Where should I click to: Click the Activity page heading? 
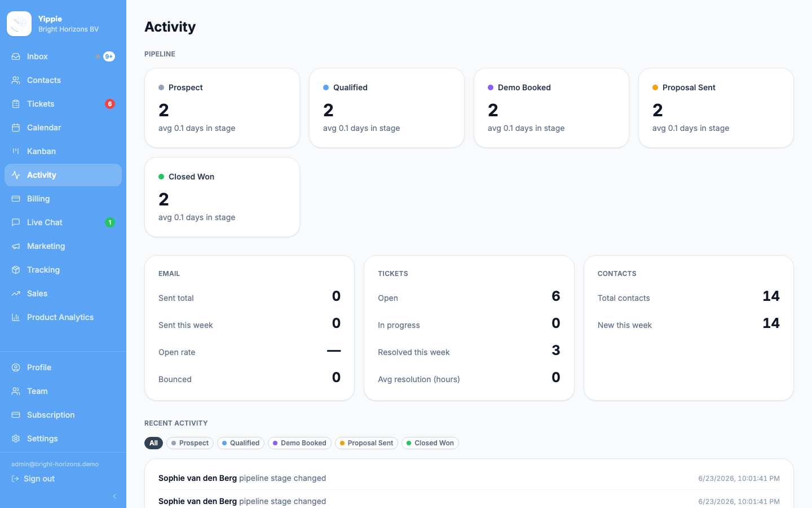(170, 27)
